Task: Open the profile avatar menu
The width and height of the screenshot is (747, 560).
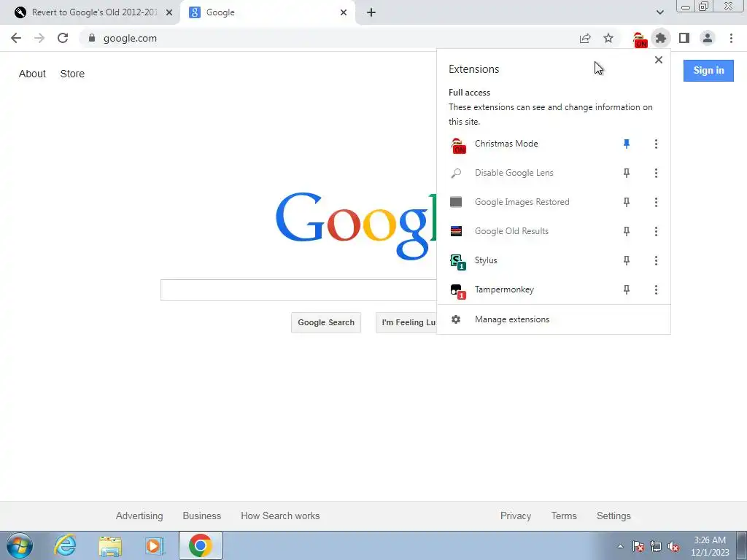Action: 708,38
